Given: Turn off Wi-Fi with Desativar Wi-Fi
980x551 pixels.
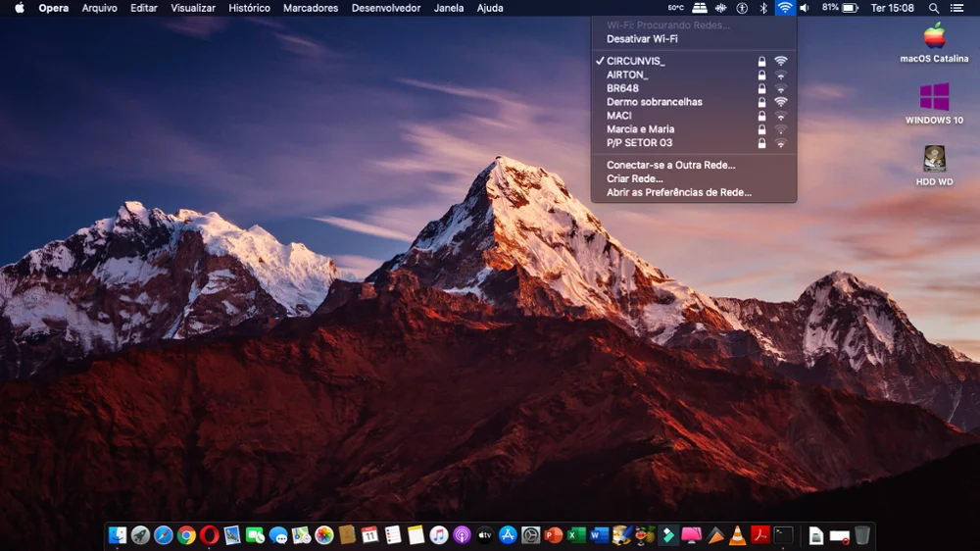Looking at the screenshot, I should click(x=642, y=39).
